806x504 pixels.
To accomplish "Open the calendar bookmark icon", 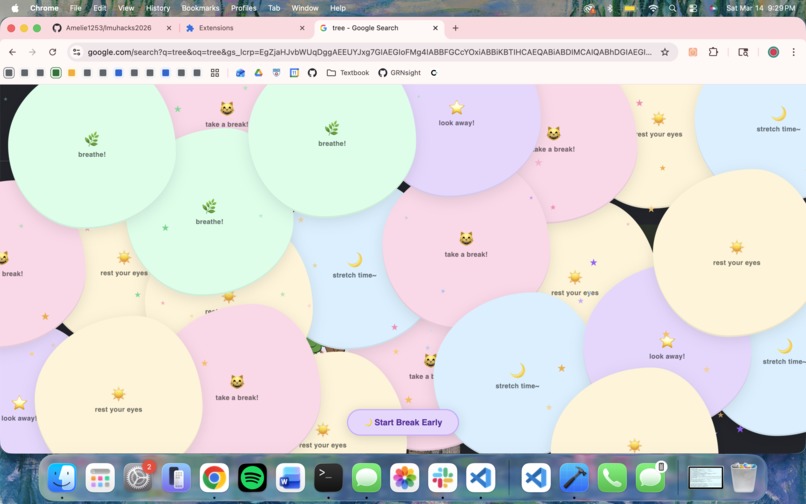I will 294,73.
